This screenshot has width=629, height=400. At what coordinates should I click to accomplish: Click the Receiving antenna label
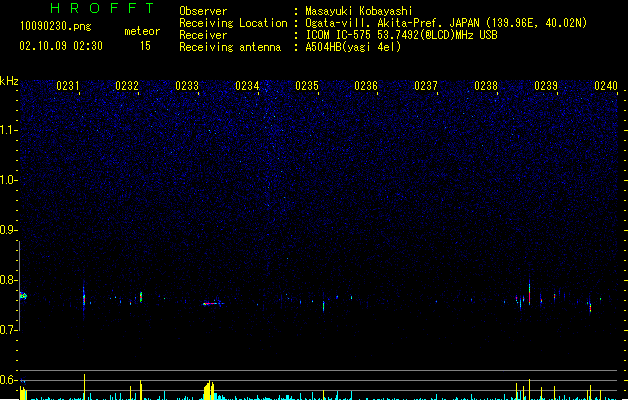(x=230, y=47)
